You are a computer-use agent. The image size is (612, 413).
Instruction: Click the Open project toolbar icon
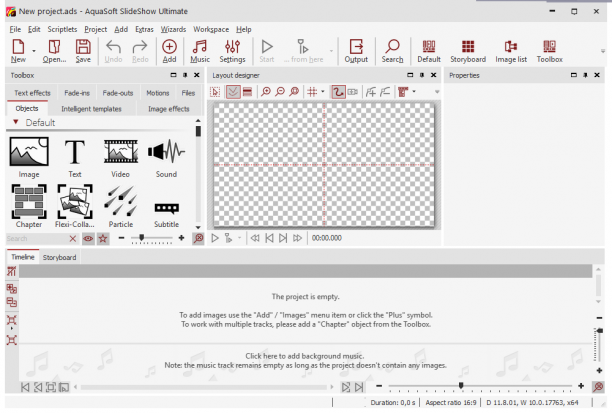pyautogui.click(x=54, y=51)
